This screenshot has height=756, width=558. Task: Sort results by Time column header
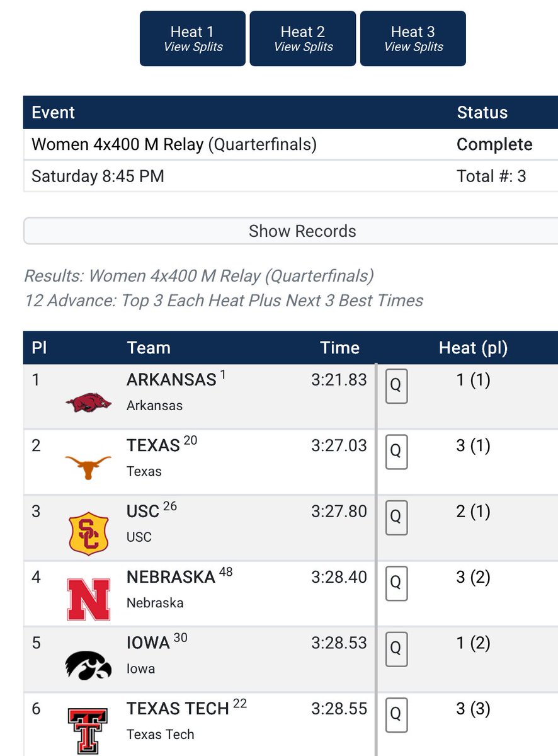[339, 348]
